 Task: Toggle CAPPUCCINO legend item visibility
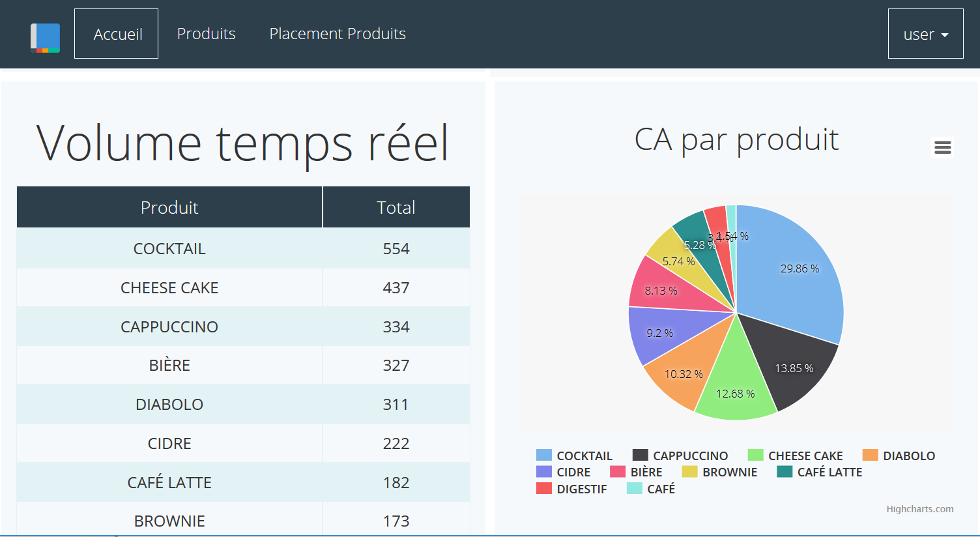pyautogui.click(x=689, y=456)
